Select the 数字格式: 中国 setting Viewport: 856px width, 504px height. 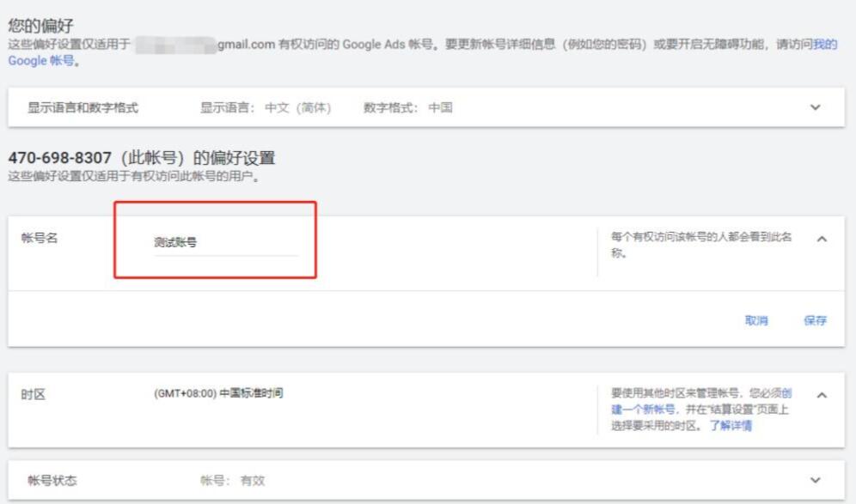coord(406,107)
